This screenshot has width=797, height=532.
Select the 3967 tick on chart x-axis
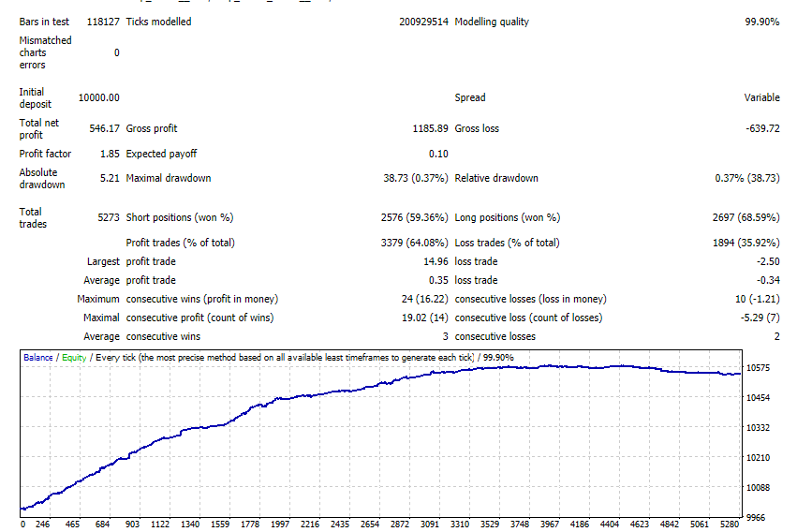(x=550, y=525)
